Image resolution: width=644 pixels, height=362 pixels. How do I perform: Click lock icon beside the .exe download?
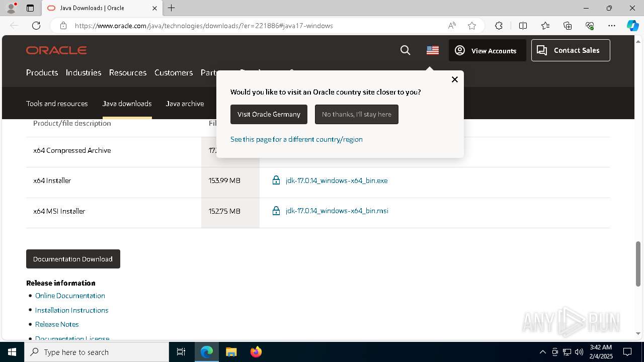(x=276, y=180)
